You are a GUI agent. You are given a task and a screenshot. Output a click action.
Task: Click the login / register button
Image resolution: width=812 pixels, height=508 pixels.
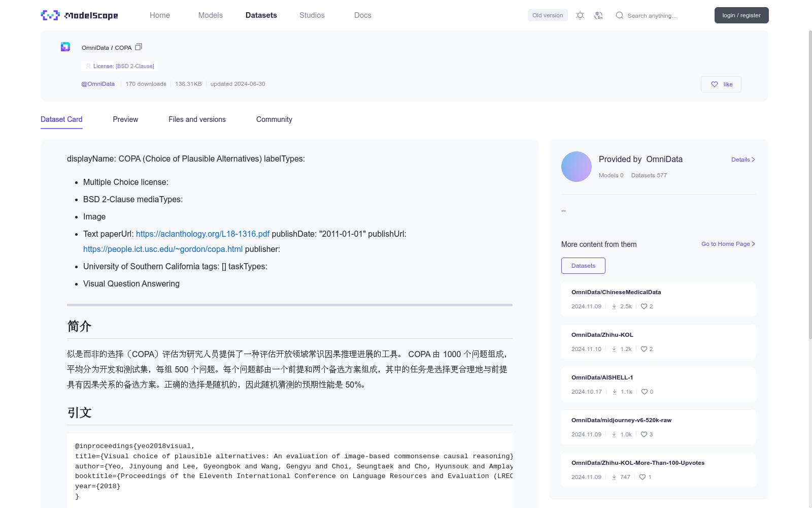741,15
